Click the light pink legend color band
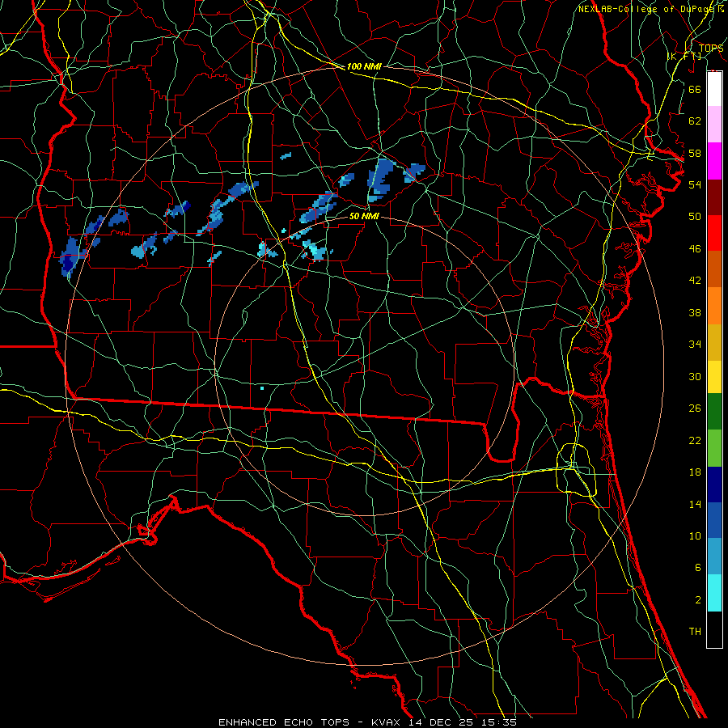 (714, 125)
